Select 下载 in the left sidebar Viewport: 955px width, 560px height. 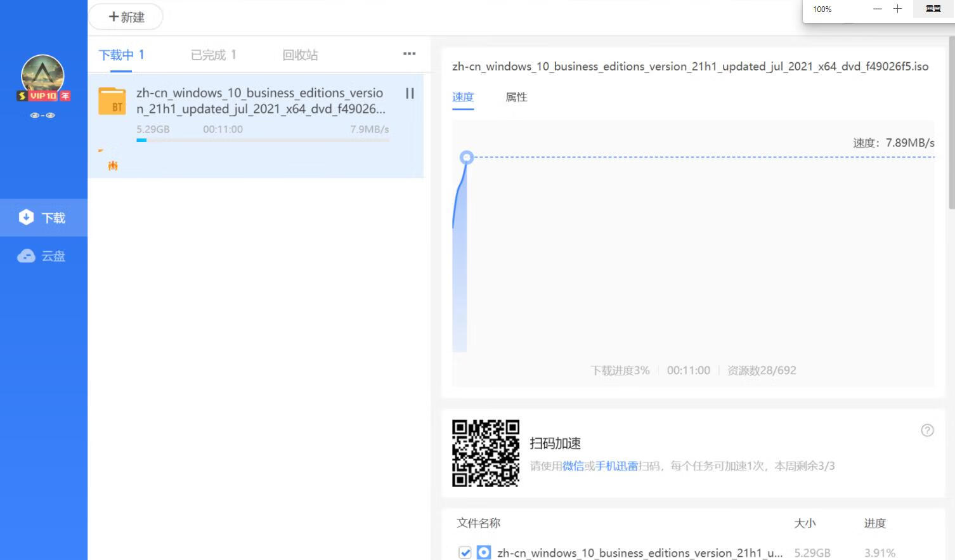[43, 218]
